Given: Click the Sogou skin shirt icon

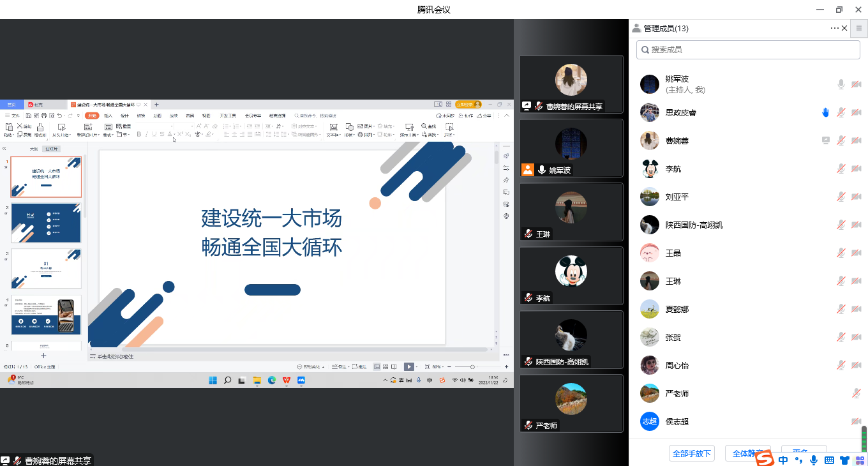Looking at the screenshot, I should coord(844,460).
